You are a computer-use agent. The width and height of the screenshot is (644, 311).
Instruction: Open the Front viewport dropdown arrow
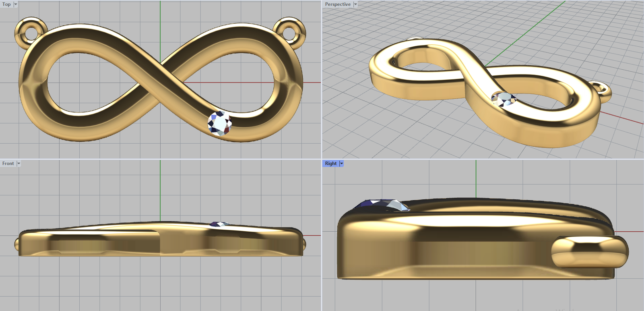pyautogui.click(x=19, y=164)
